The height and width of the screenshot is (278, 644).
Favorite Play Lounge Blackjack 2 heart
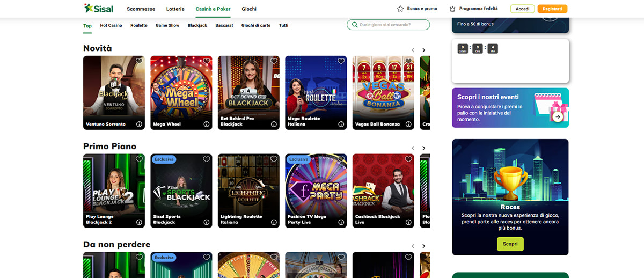[x=139, y=159]
